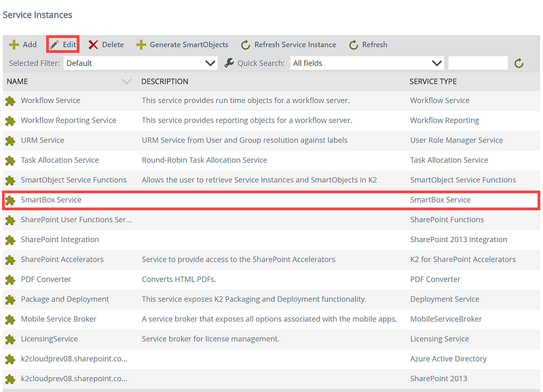This screenshot has height=392, width=543.
Task: Click the puzzle icon for PDF Converter
Action: [x=10, y=279]
